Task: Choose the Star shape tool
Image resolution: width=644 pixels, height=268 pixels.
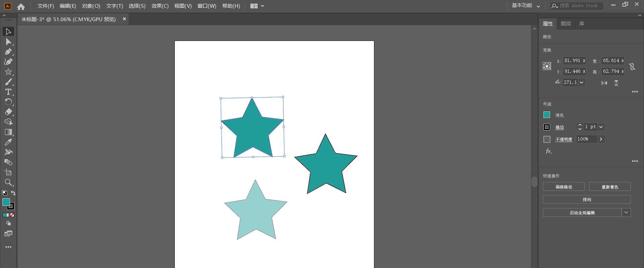Action: (x=8, y=72)
